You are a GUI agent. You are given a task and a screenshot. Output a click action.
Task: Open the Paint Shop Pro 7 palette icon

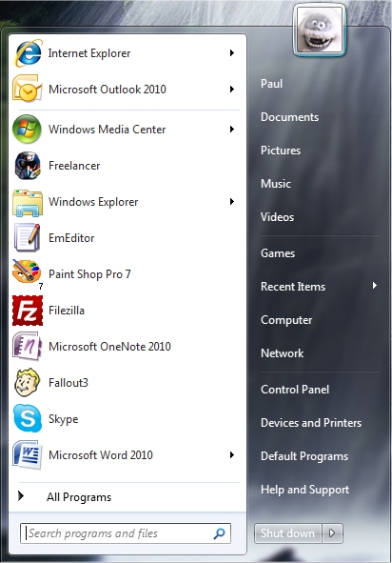28,273
